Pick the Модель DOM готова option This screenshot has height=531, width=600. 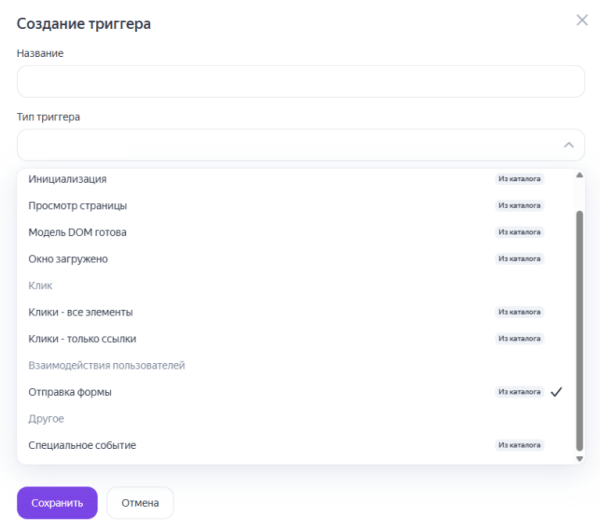[78, 232]
